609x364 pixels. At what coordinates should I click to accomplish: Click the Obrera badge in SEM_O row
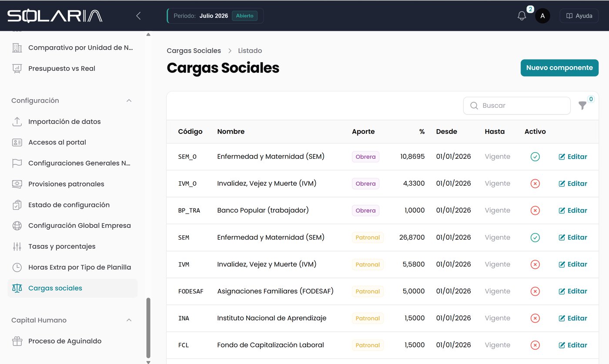[365, 157]
